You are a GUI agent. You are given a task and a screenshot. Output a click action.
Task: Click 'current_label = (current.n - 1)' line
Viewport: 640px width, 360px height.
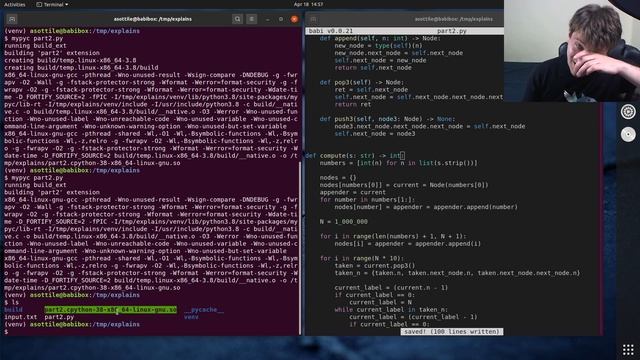(391, 288)
